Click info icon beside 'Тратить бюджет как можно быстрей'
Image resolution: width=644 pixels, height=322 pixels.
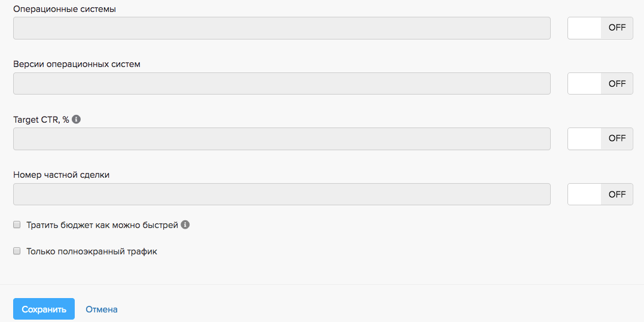185,225
